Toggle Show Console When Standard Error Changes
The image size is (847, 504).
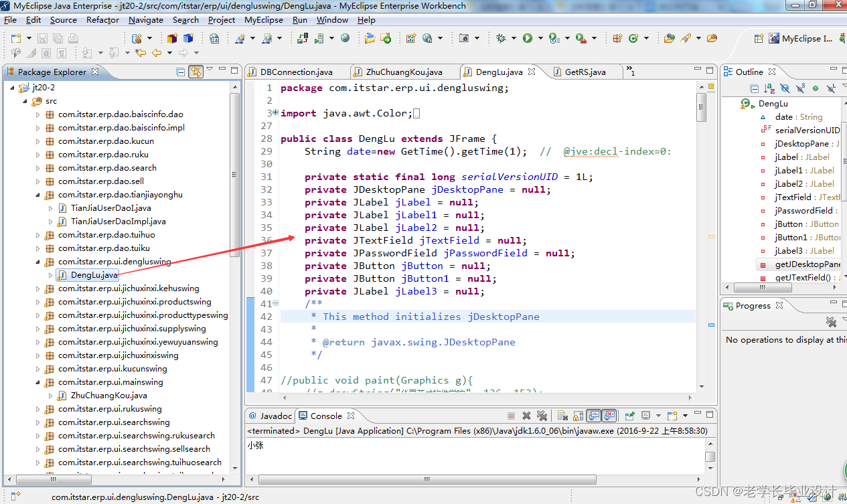pyautogui.click(x=610, y=416)
